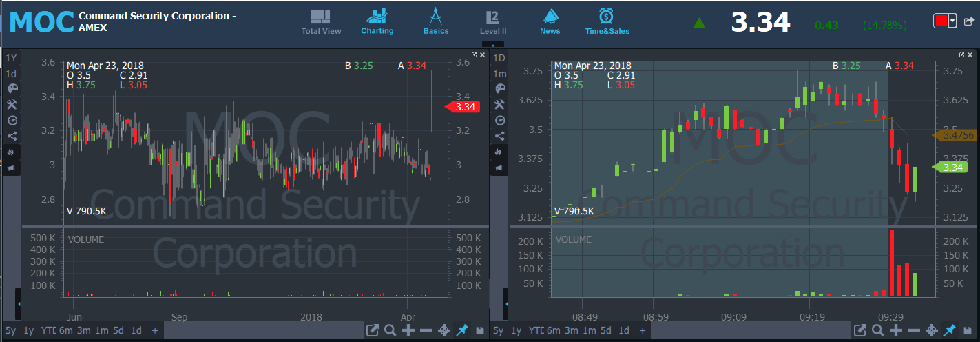Open the News section
The width and height of the screenshot is (980, 342).
tap(550, 21)
